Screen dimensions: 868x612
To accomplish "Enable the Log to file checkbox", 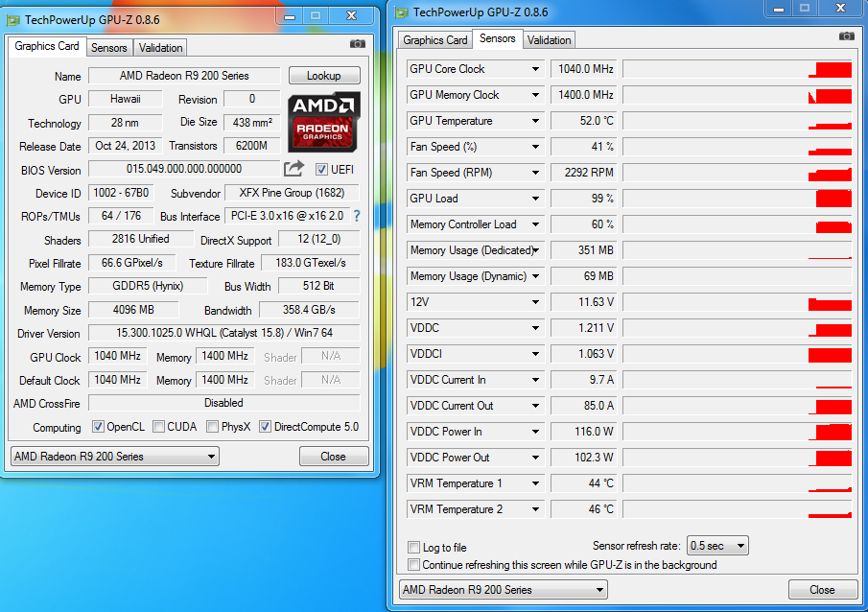I will click(413, 547).
